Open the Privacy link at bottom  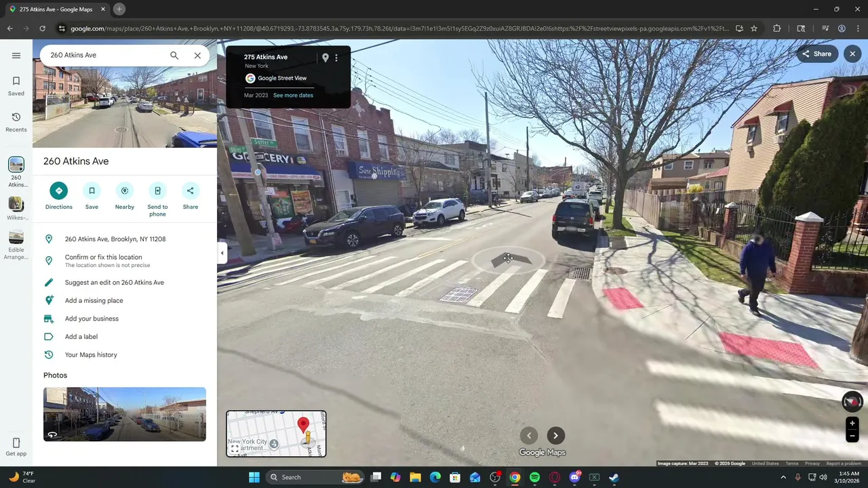[812, 464]
